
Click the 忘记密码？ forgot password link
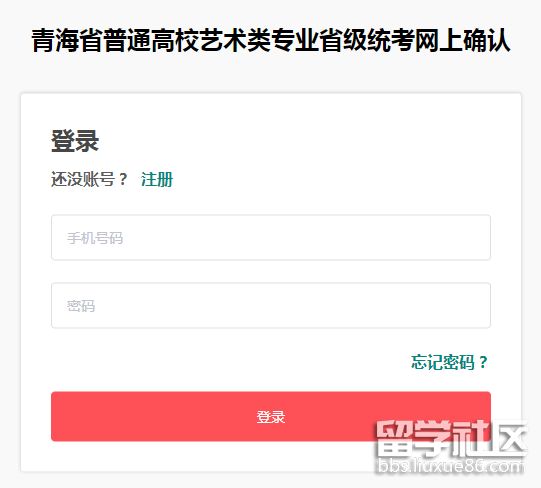click(x=450, y=362)
